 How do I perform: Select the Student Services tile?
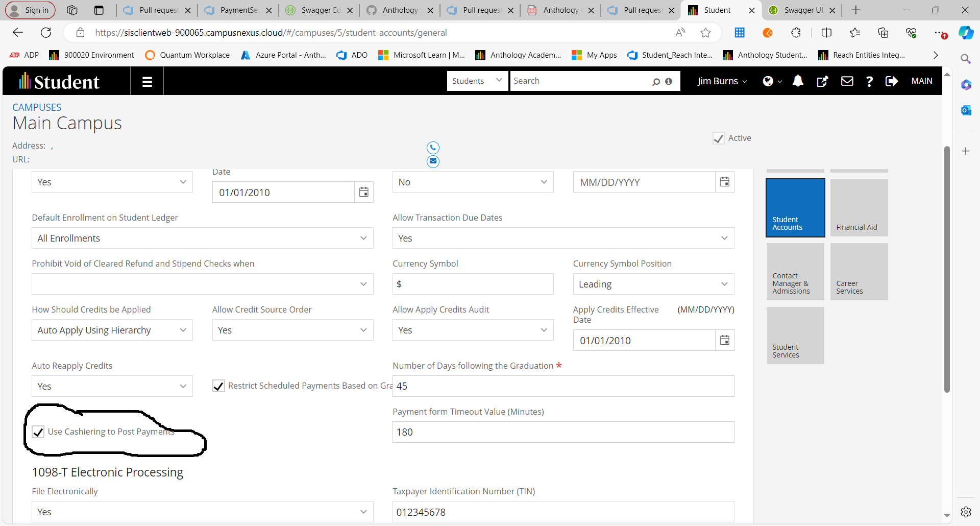pyautogui.click(x=795, y=336)
